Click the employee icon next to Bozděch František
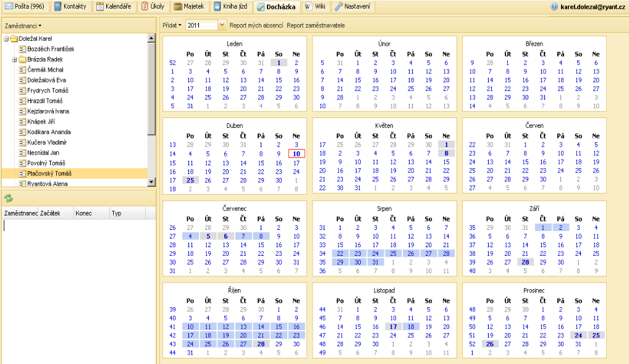Viewport: 629px width, 364px height. coord(22,49)
